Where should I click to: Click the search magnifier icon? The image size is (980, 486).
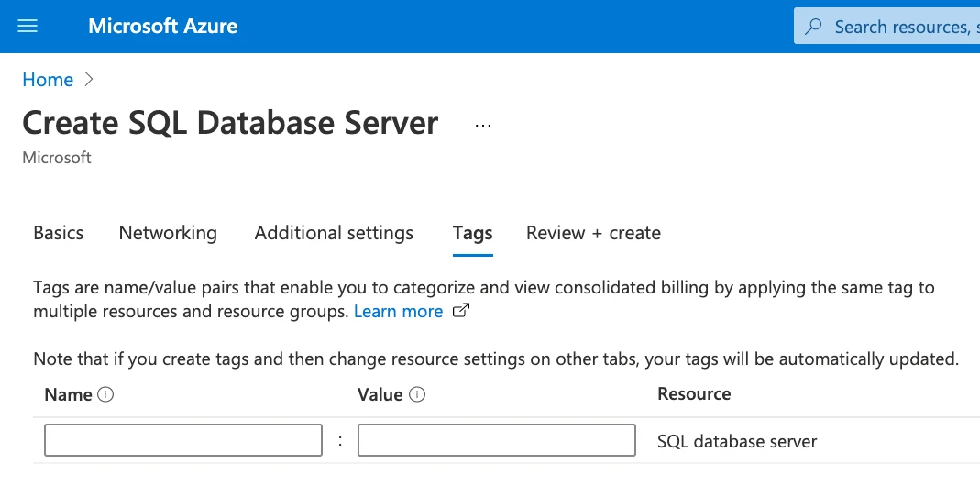pyautogui.click(x=813, y=27)
